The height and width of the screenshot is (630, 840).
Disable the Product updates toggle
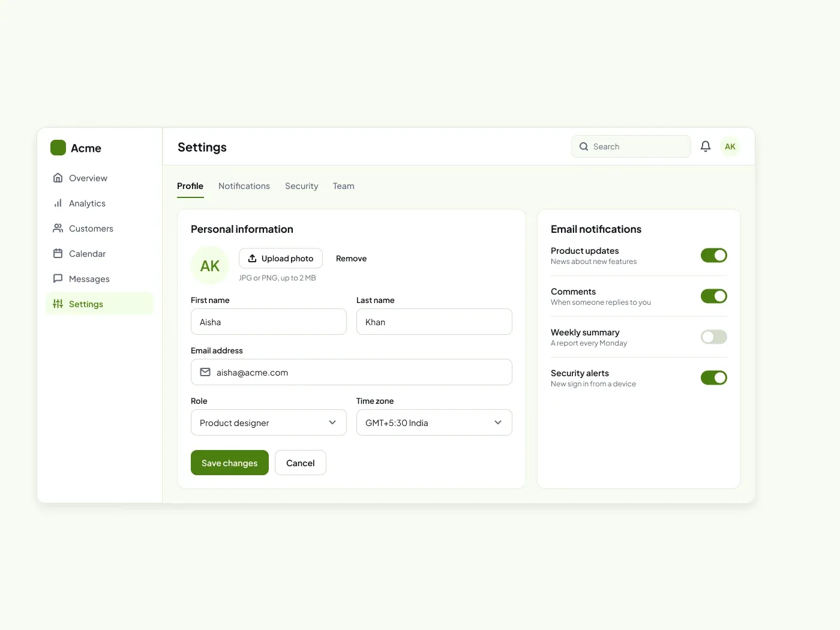(x=714, y=255)
